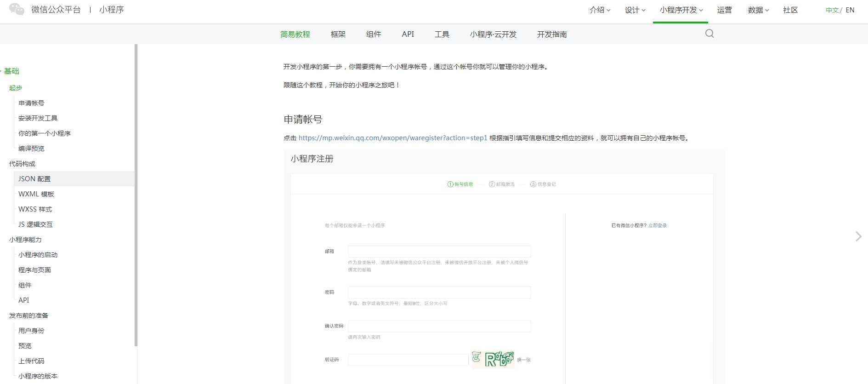Select the 框架 tab
Viewport: 868px width, 384px height.
coord(338,34)
